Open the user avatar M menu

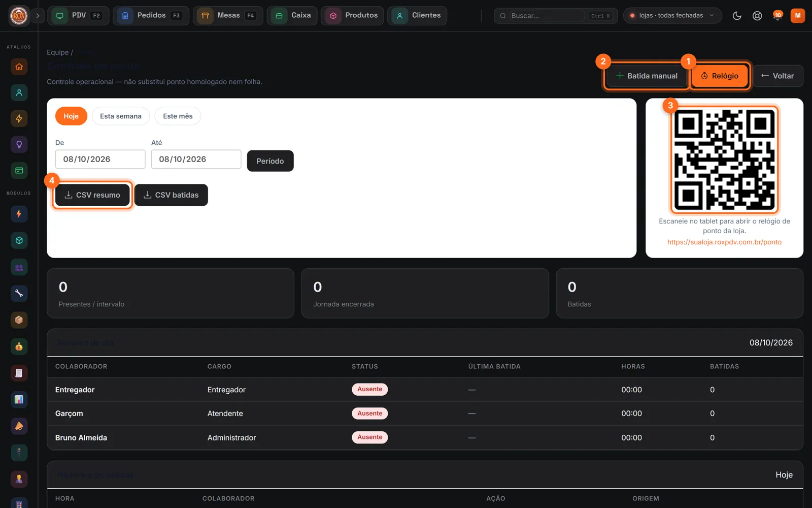(798, 16)
